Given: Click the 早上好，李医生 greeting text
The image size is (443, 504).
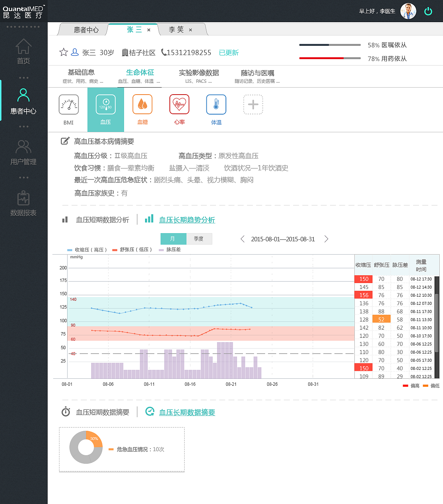Looking at the screenshot, I should [x=377, y=11].
